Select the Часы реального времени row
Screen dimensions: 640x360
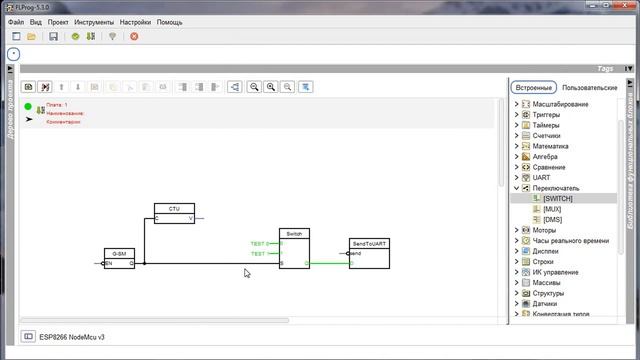pos(564,241)
